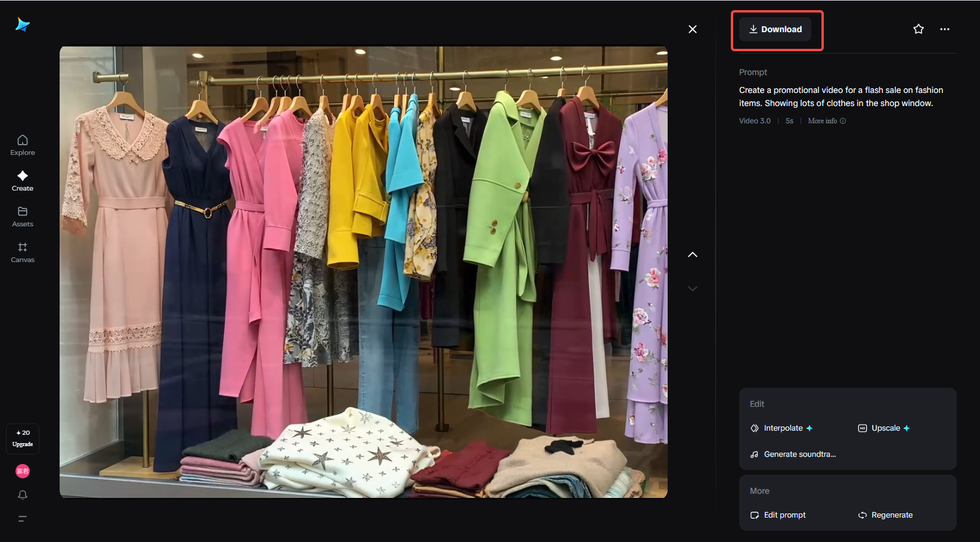980x542 pixels.
Task: Click the Video 3.0 model label
Action: 755,121
